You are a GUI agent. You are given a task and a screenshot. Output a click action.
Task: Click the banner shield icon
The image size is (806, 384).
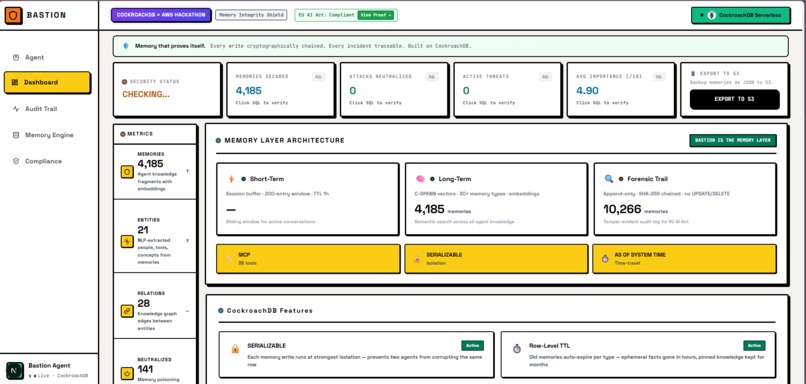(126, 46)
